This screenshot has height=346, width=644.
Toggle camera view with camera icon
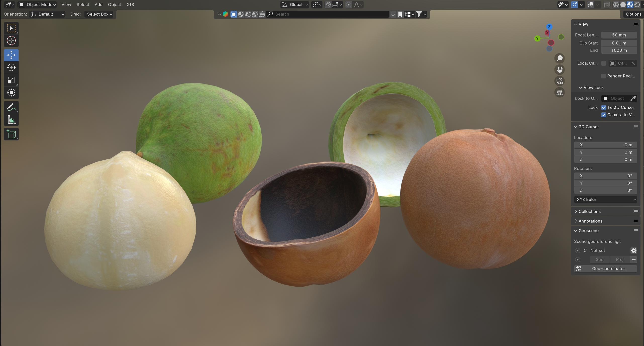[559, 81]
